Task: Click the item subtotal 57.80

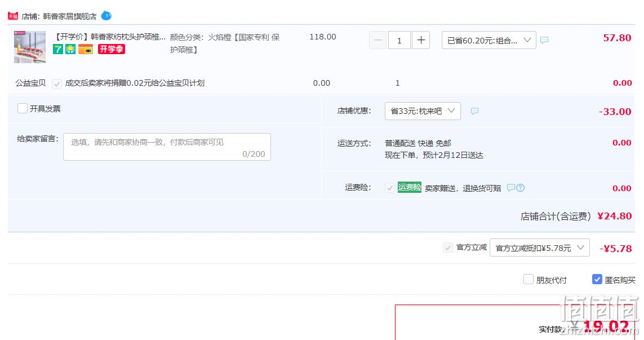Action: 617,38
